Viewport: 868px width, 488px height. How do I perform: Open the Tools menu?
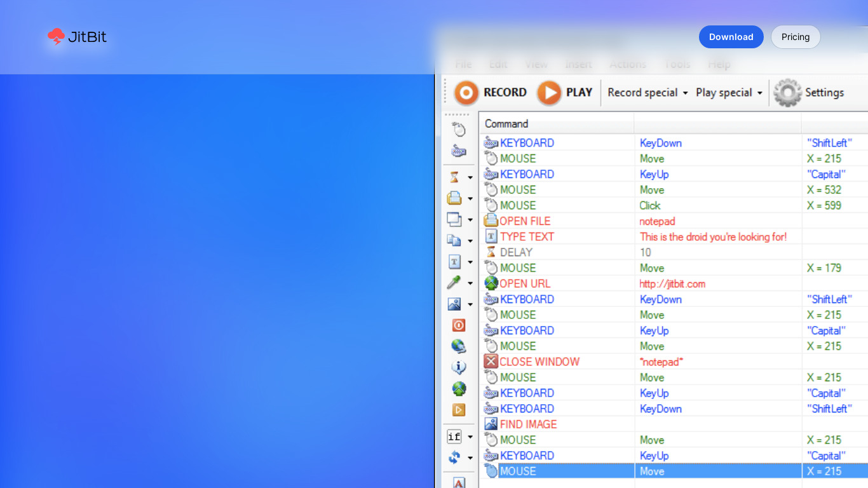(677, 64)
